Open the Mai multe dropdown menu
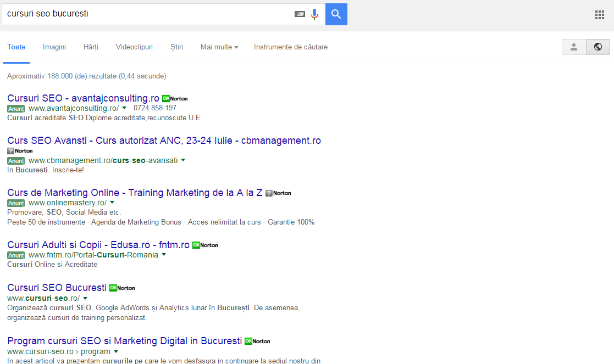614x364 pixels. coord(219,47)
